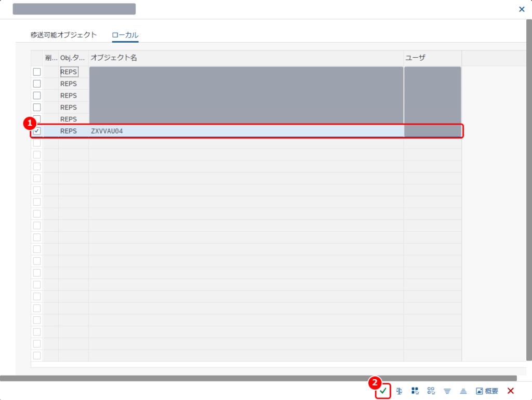The height and width of the screenshot is (400, 532).
Task: Click the オブジェクト名 column header
Action: tap(246, 58)
